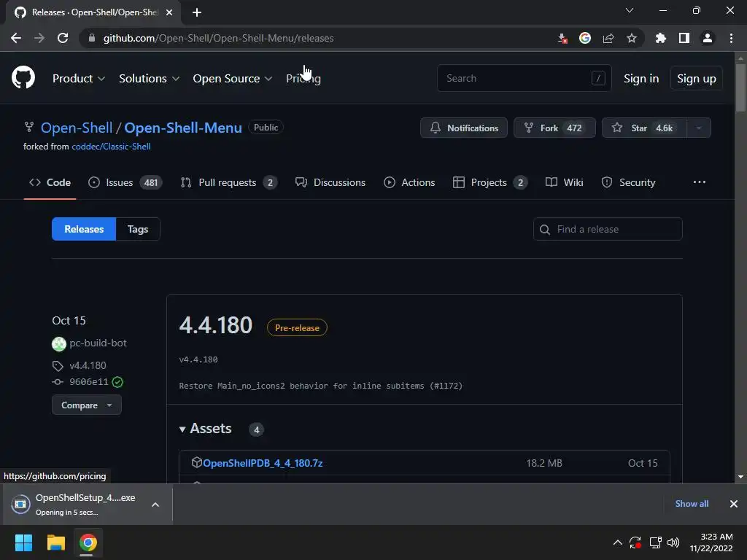Viewport: 747px width, 560px height.
Task: Open the Compare dropdown
Action: (87, 405)
